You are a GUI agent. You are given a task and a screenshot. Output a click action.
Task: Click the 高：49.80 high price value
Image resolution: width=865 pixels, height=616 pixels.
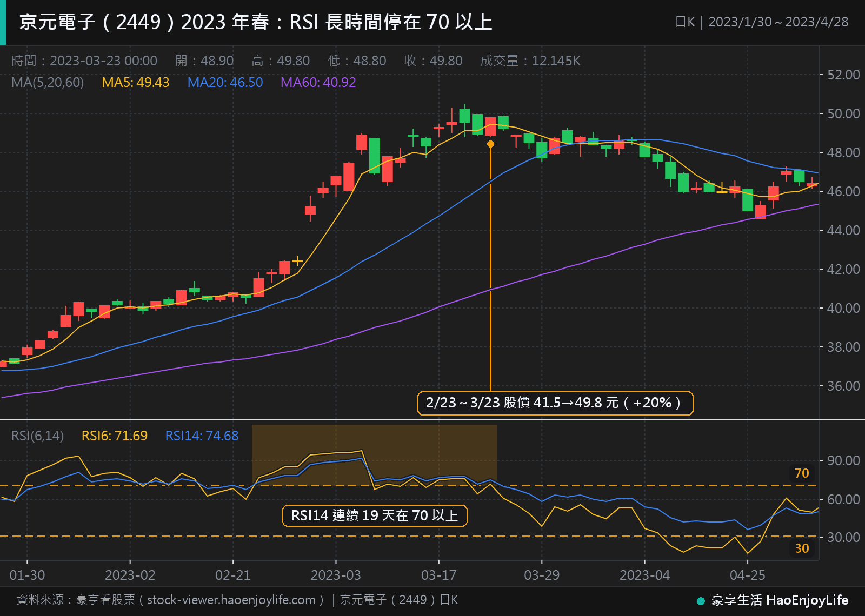tap(281, 61)
